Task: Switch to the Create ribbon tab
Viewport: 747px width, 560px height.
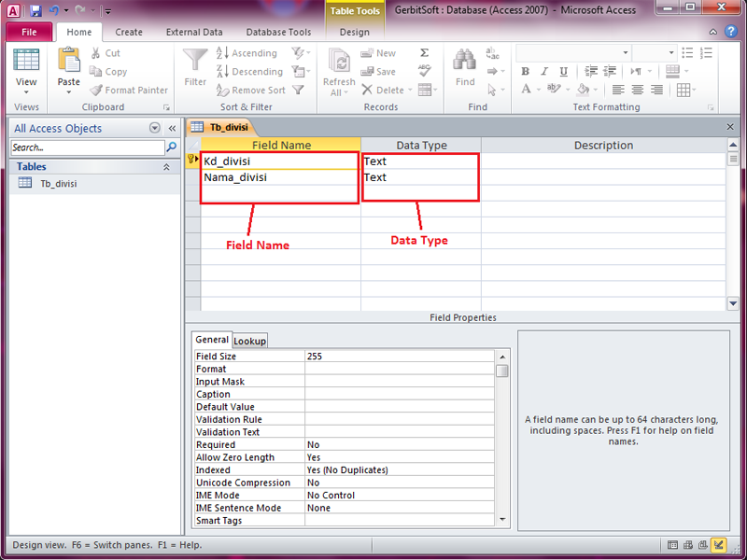Action: [x=128, y=31]
